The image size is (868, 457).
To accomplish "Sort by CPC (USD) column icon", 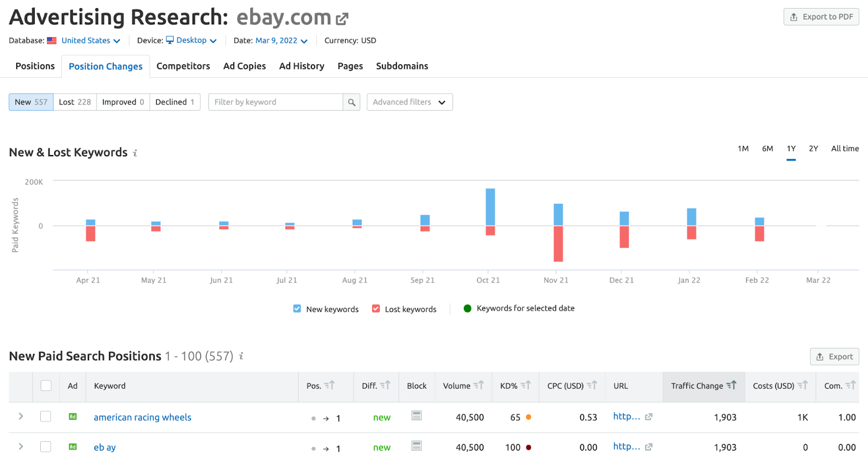I will (592, 385).
